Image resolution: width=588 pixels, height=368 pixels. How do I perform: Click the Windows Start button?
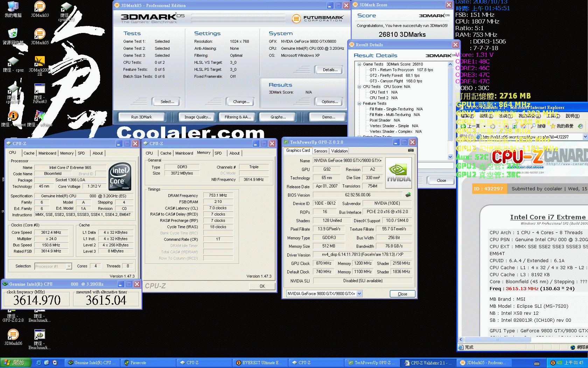tap(16, 363)
